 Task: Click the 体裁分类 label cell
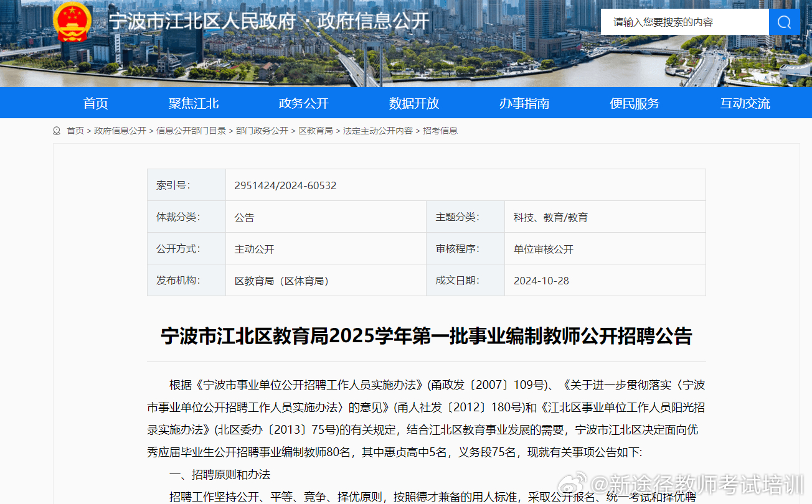[186, 217]
